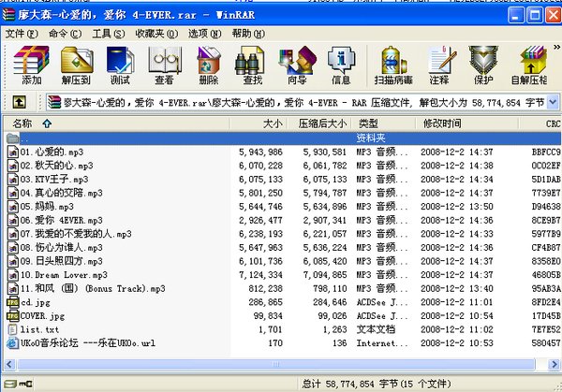Sort by 类型 column header
Viewport: 562px width, 392px height.
[x=383, y=123]
